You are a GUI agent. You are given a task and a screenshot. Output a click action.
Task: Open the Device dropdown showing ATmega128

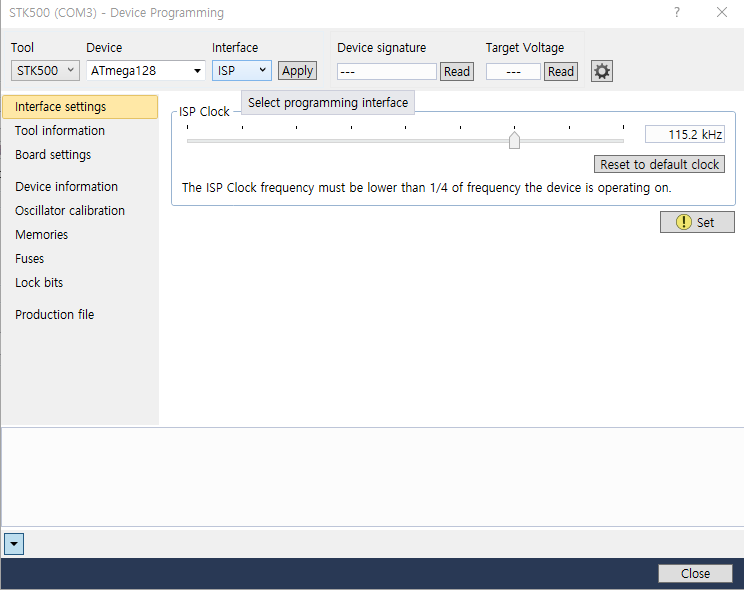tap(146, 71)
